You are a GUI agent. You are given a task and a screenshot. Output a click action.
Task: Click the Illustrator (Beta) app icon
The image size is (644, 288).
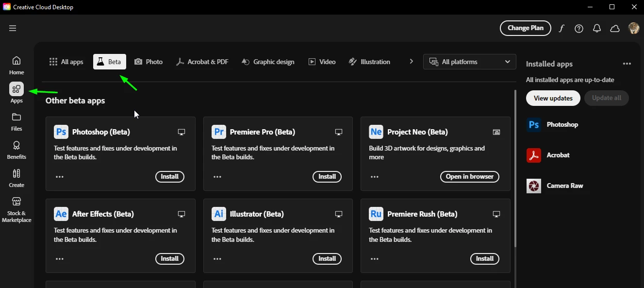tap(219, 214)
